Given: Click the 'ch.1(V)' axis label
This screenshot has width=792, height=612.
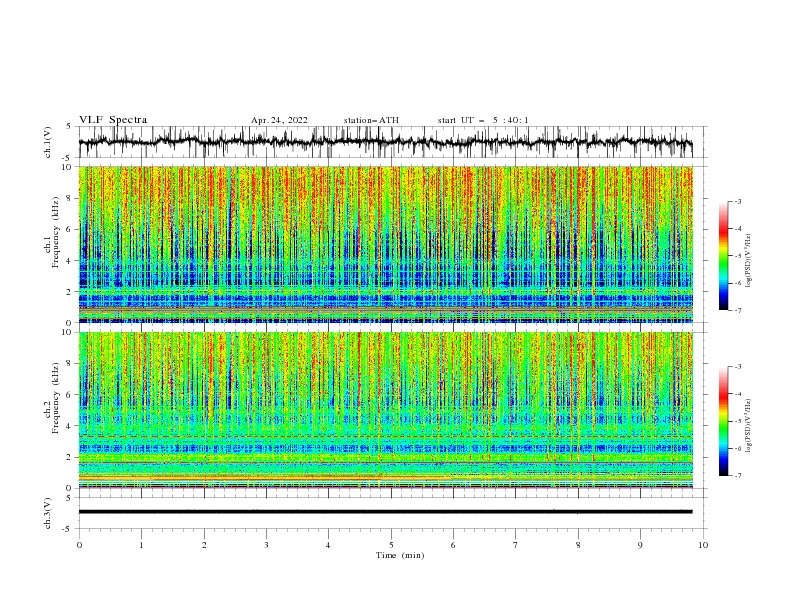Looking at the screenshot, I should point(48,142).
